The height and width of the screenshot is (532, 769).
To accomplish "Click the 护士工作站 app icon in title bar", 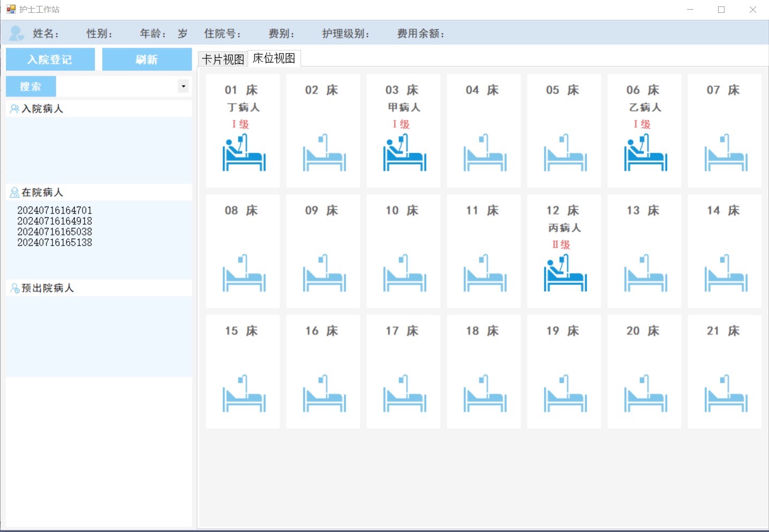I will coord(11,9).
